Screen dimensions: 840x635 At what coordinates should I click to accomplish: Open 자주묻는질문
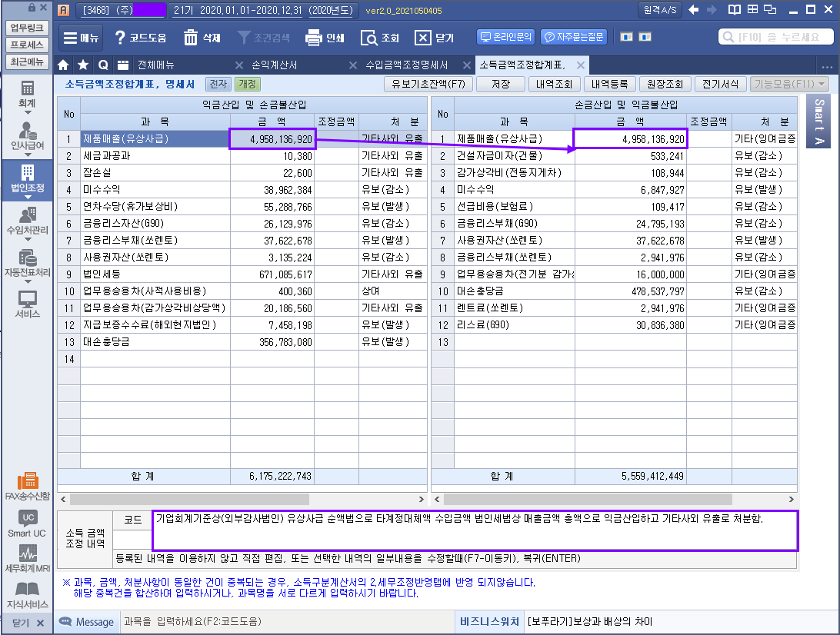click(x=574, y=37)
